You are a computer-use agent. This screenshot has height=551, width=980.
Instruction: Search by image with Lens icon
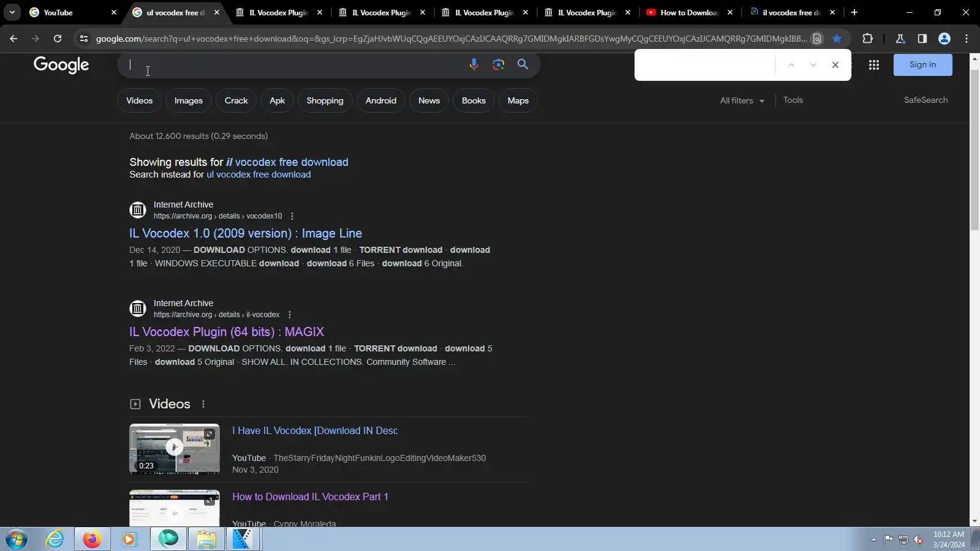point(499,64)
